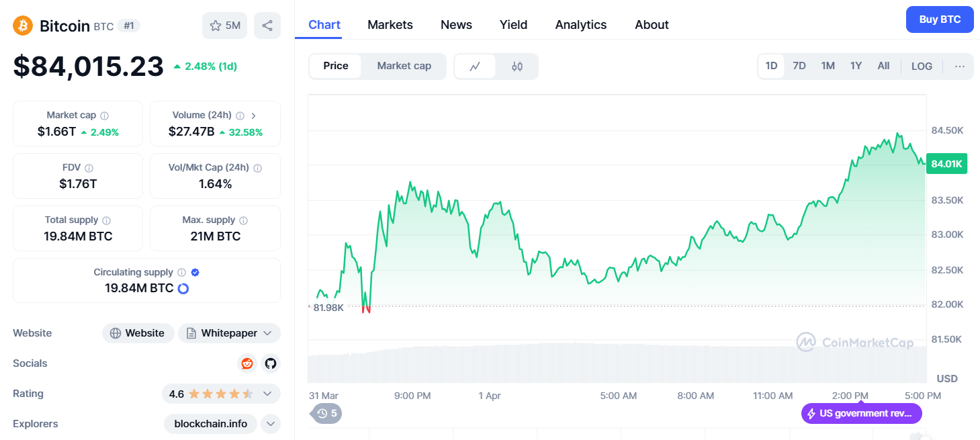Click the share icon button
This screenshot has height=440, width=980.
267,26
